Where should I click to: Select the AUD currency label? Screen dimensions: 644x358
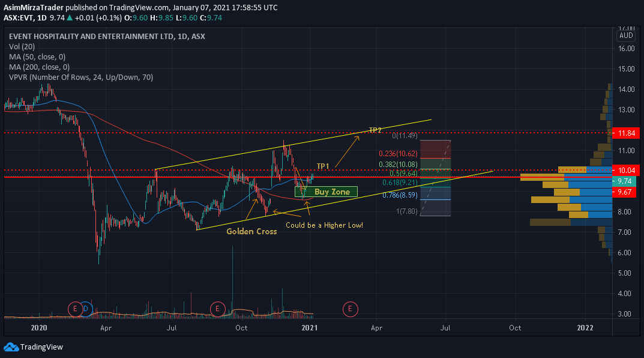click(x=626, y=35)
